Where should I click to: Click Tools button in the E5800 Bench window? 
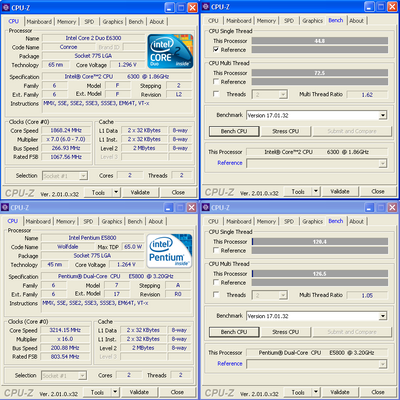298,392
